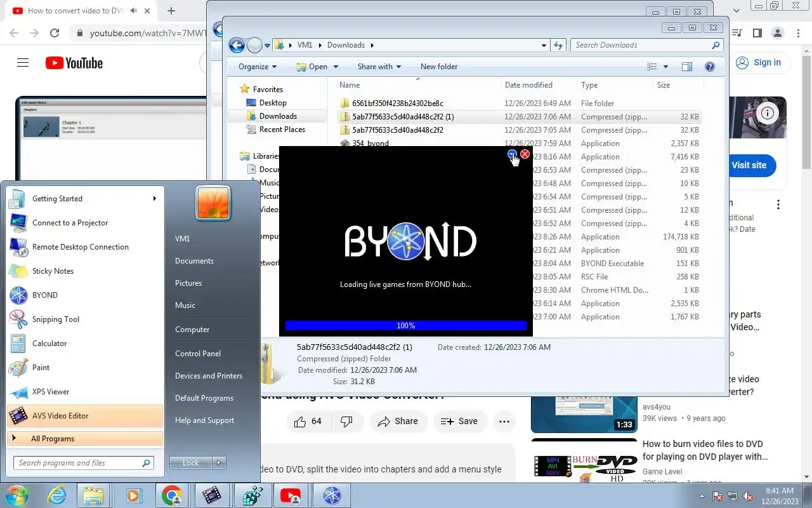This screenshot has height=508, width=812.
Task: Switch to Chrome on the taskbar
Action: click(x=171, y=495)
